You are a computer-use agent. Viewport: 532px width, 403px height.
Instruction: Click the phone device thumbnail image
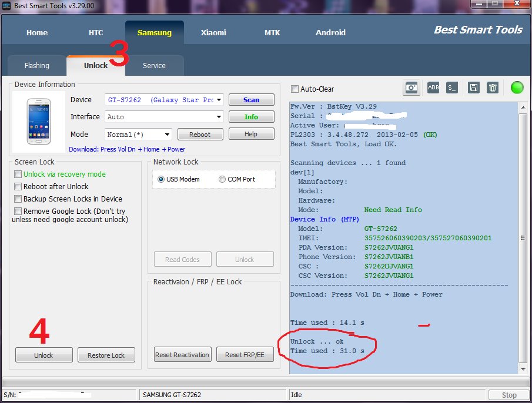click(x=39, y=122)
